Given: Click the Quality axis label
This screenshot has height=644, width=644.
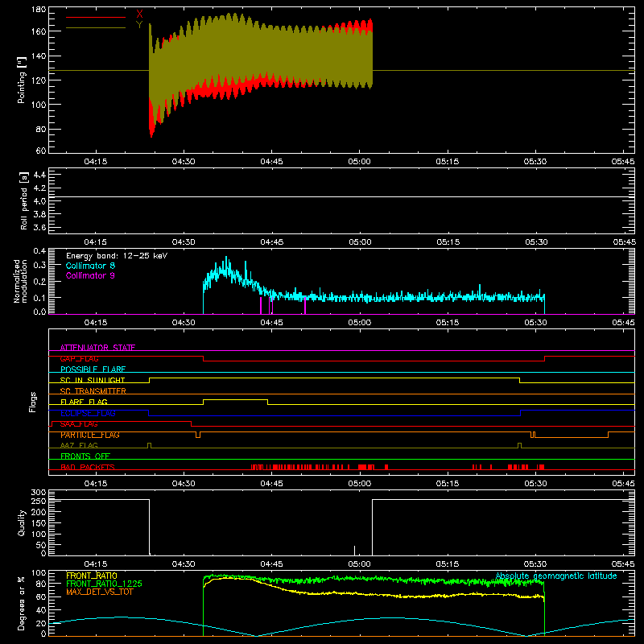Looking at the screenshot, I should coord(22,522).
